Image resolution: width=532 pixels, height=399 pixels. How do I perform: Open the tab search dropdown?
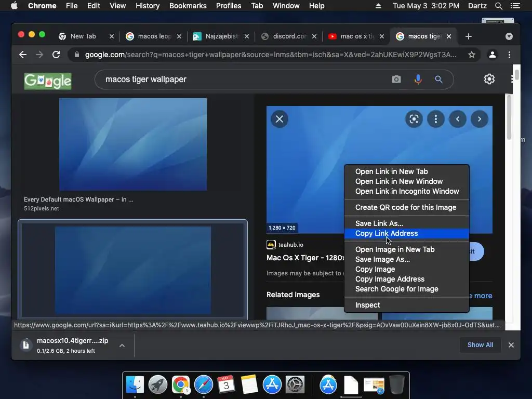click(509, 36)
